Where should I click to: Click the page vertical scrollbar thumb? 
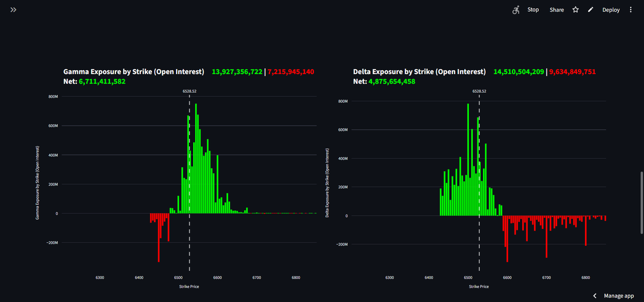coord(641,203)
